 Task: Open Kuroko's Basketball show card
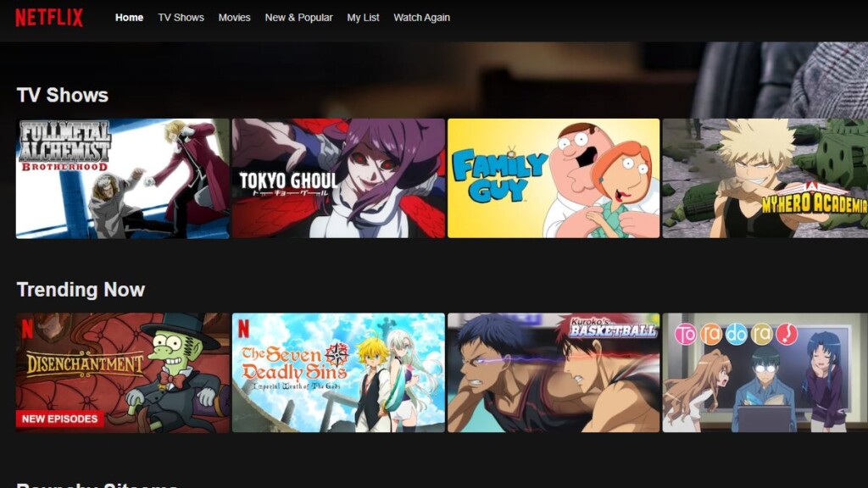pyautogui.click(x=554, y=373)
